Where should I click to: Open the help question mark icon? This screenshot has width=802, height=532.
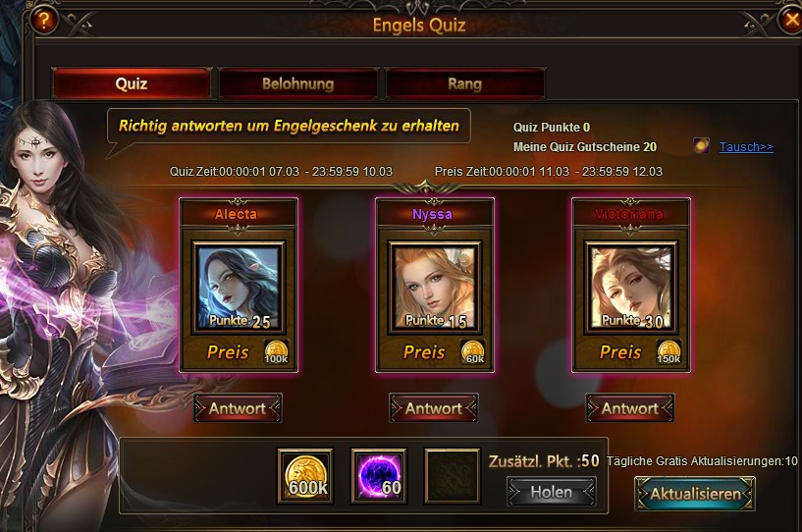click(43, 21)
